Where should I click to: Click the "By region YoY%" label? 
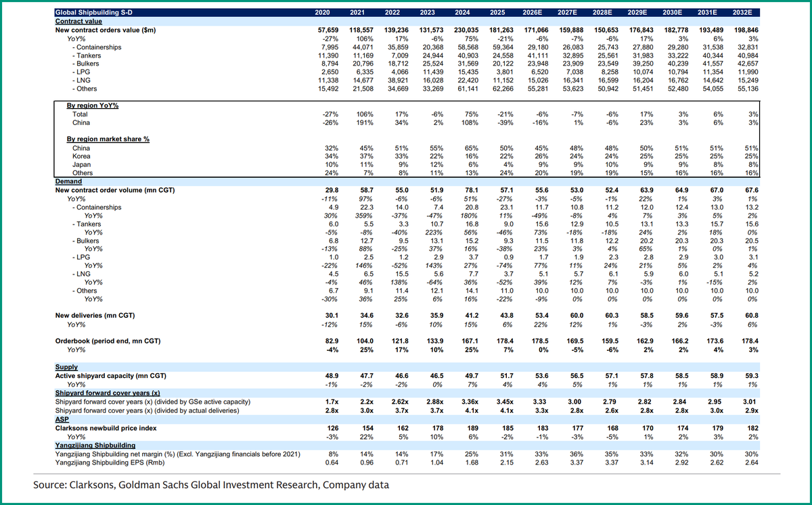point(93,105)
